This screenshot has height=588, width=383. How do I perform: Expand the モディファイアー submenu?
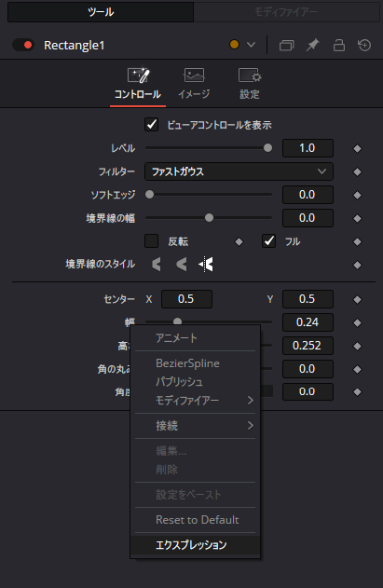[195, 401]
